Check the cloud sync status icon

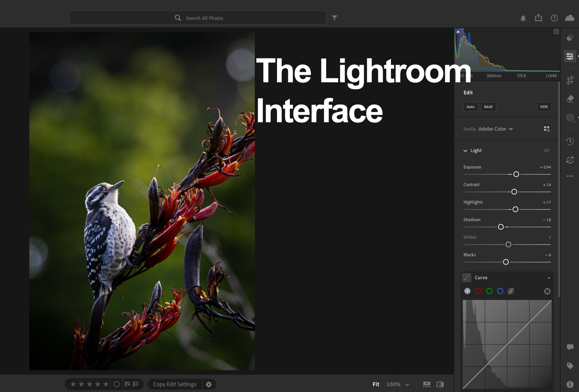click(x=570, y=18)
